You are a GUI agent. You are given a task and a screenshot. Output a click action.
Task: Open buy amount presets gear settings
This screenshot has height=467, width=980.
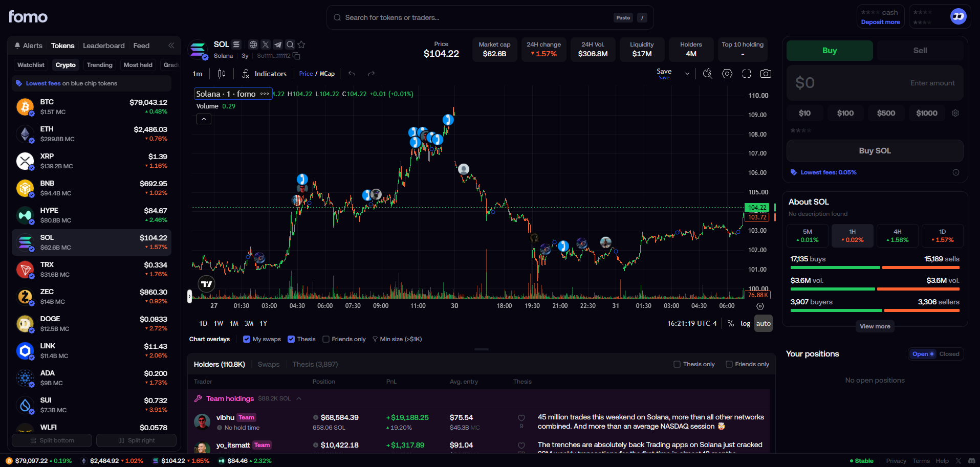pyautogui.click(x=955, y=113)
